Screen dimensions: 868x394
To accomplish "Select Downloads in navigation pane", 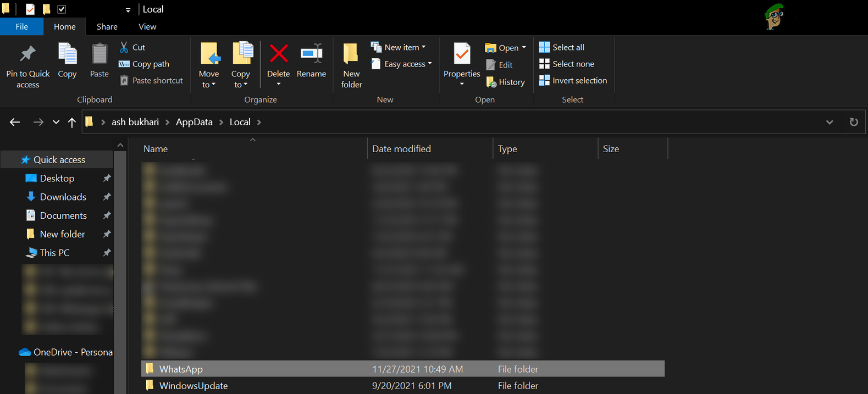I will click(x=57, y=197).
